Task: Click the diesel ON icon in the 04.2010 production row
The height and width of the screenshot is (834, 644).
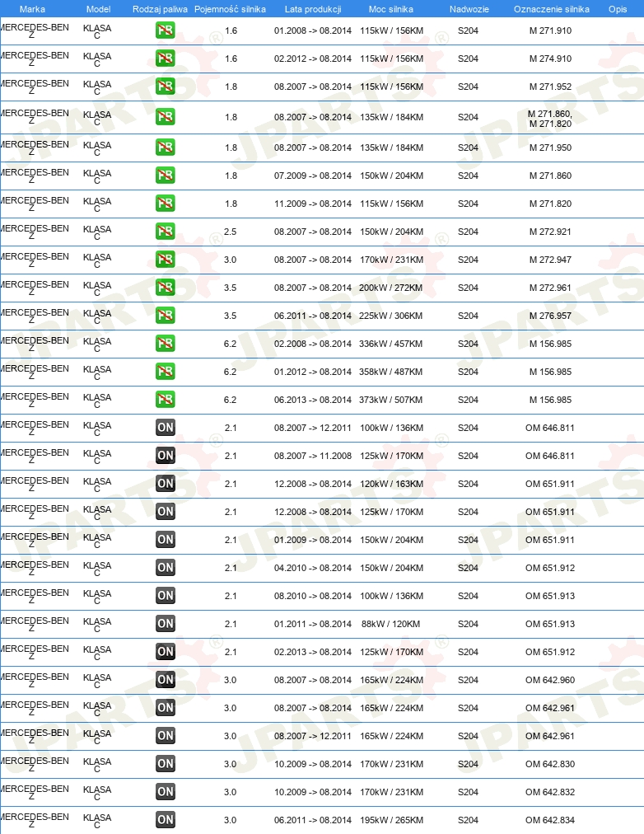Action: [x=166, y=568]
